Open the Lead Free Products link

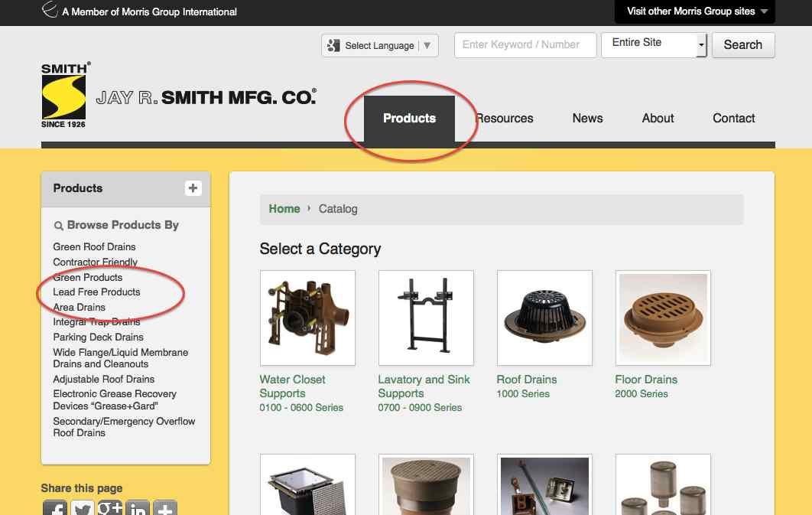[x=96, y=292]
